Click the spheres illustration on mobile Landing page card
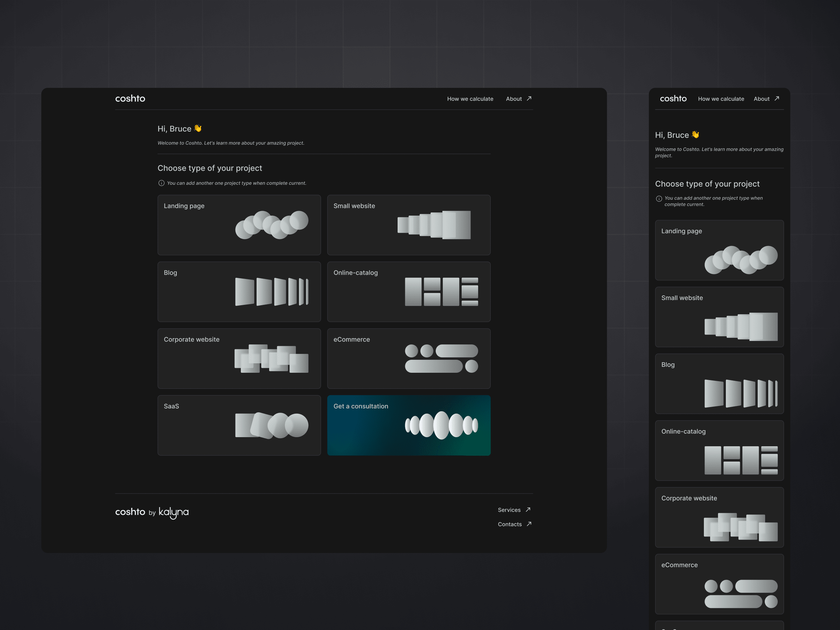The height and width of the screenshot is (630, 840). [x=741, y=260]
